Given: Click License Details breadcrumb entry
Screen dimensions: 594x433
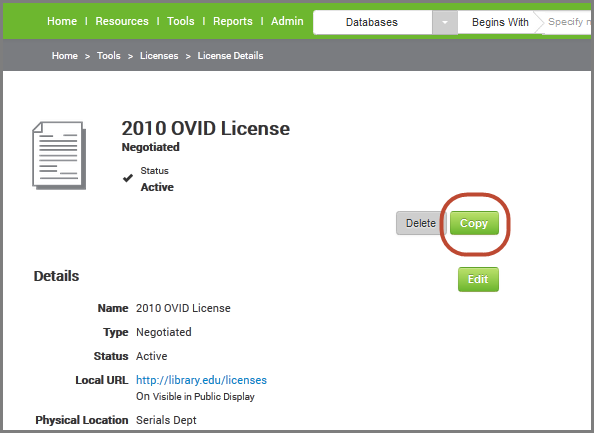Looking at the screenshot, I should (x=230, y=56).
